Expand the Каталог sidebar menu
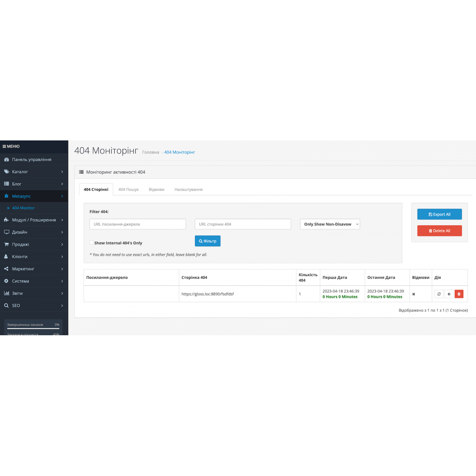The height and width of the screenshot is (476, 476). point(34,172)
